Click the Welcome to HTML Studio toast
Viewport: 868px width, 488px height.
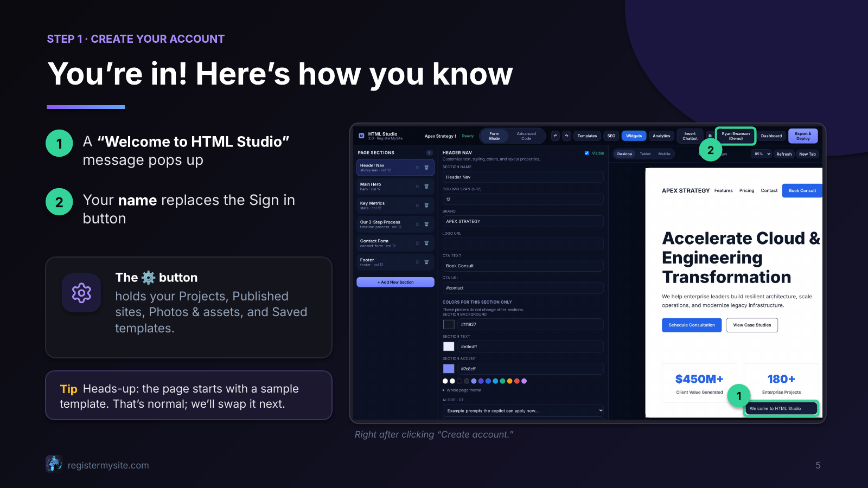coord(781,408)
